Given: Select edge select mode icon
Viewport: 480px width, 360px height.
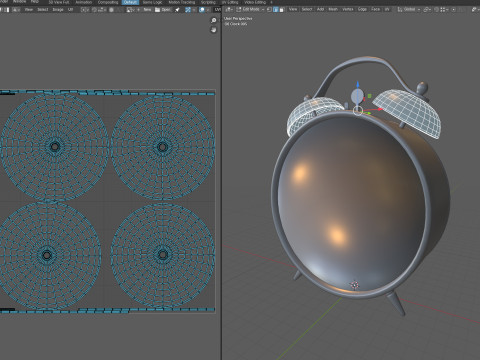Looking at the screenshot, I should pyautogui.click(x=276, y=9).
